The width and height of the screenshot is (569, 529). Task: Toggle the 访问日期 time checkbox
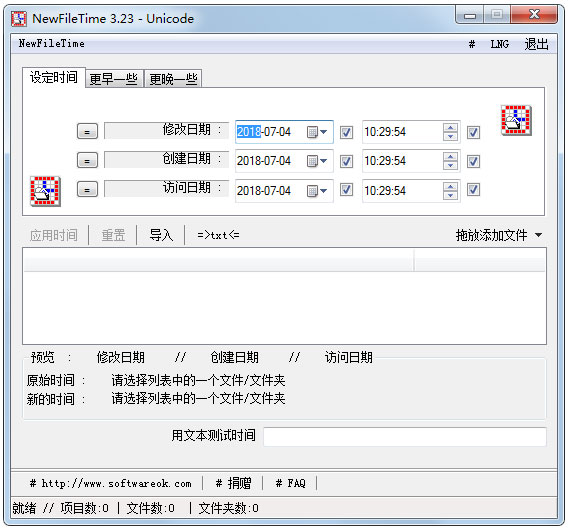pos(473,189)
